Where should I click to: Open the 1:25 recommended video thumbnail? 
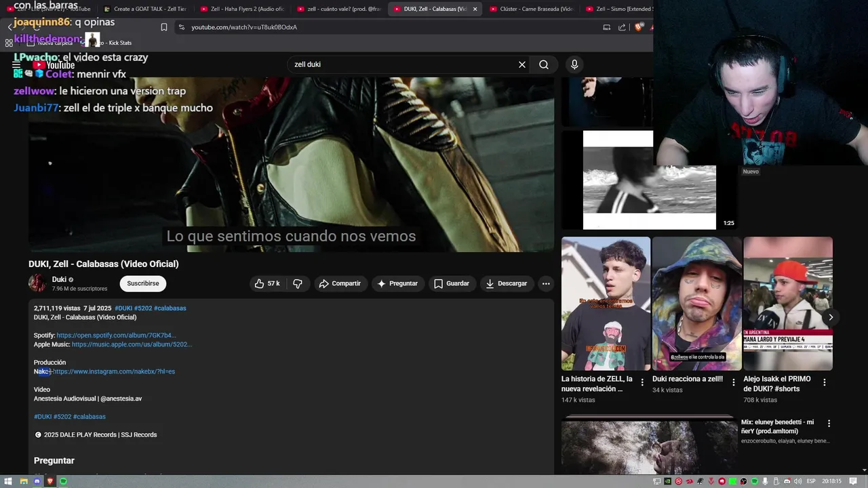pyautogui.click(x=649, y=180)
